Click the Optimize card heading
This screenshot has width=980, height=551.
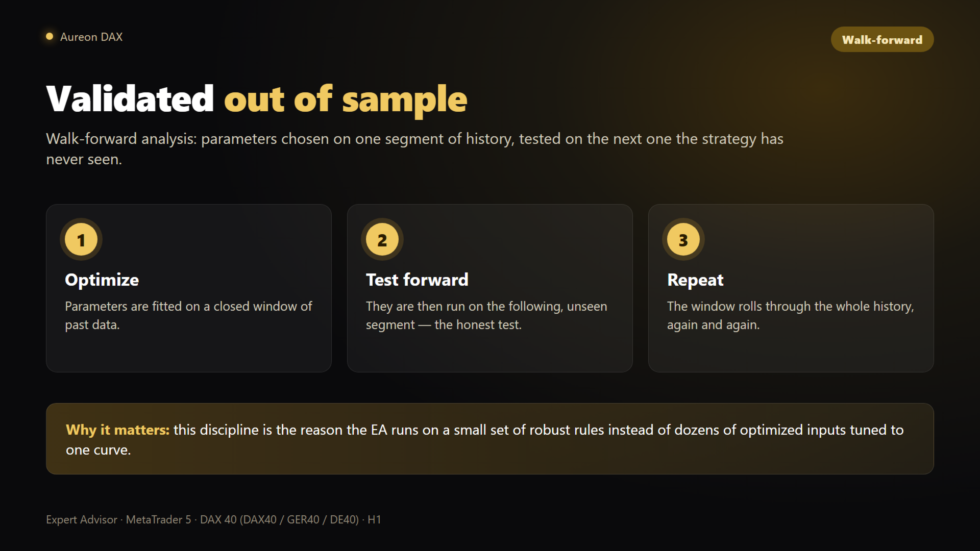pos(102,280)
